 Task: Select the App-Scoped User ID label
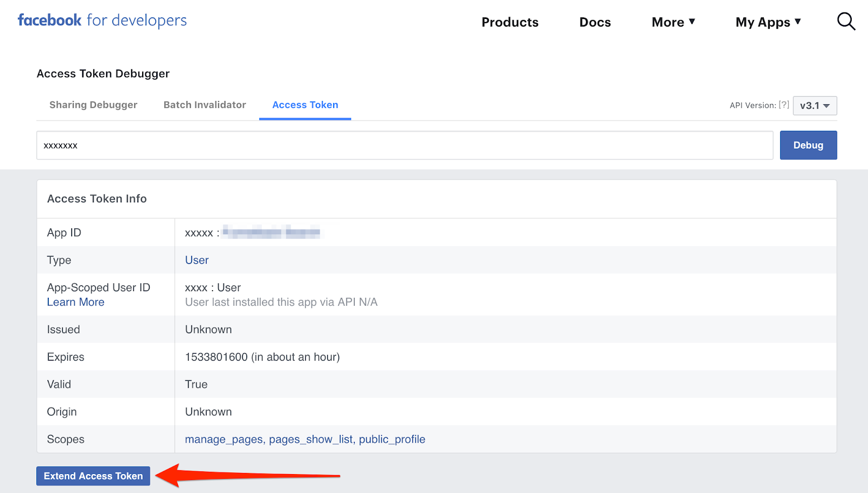[x=98, y=288]
